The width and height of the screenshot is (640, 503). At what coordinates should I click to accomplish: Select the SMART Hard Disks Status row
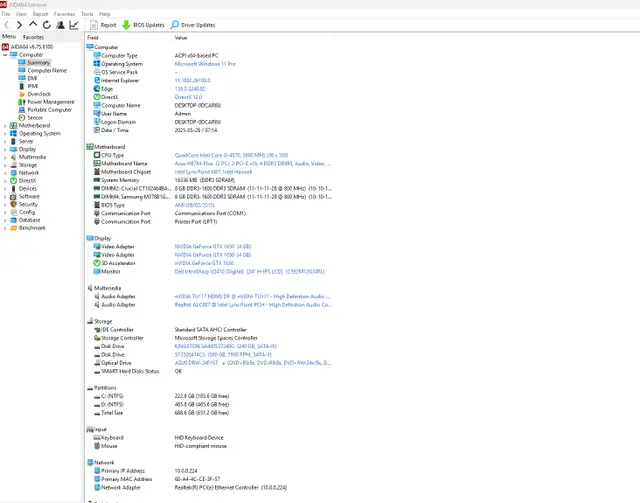click(210, 371)
